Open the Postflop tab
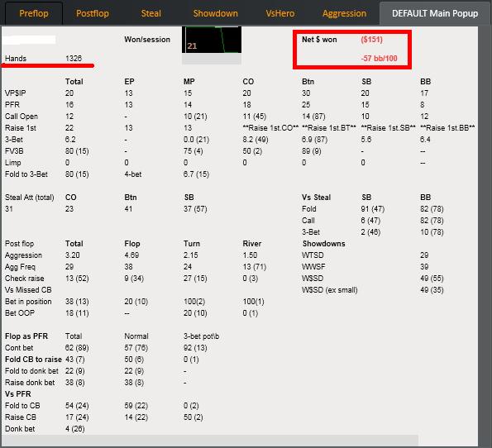 pos(93,13)
